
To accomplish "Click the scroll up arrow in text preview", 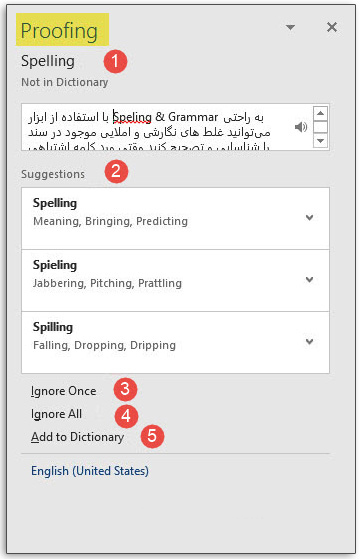I will pyautogui.click(x=320, y=113).
